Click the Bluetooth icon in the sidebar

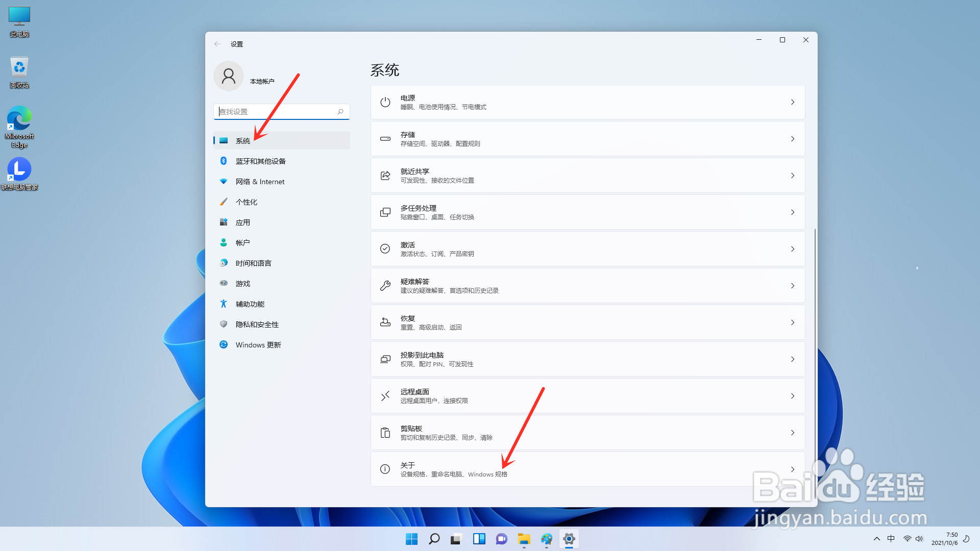224,161
